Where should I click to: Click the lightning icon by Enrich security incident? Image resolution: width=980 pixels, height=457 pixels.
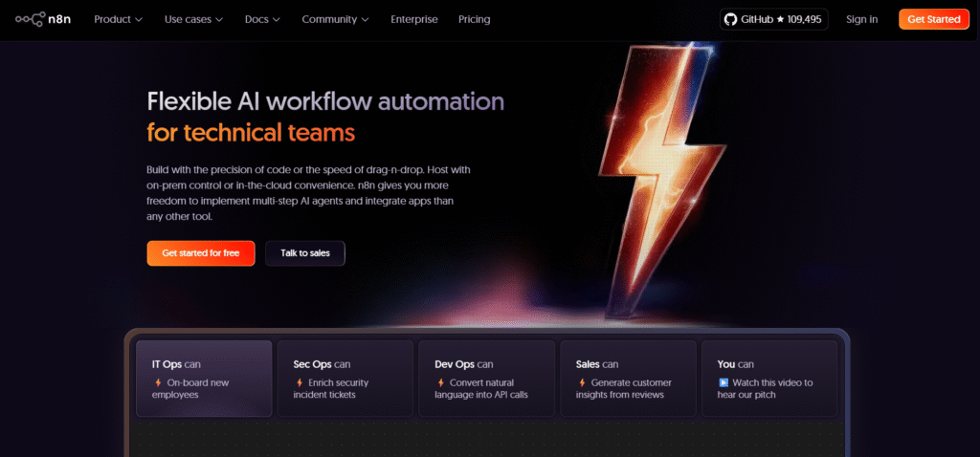point(300,382)
